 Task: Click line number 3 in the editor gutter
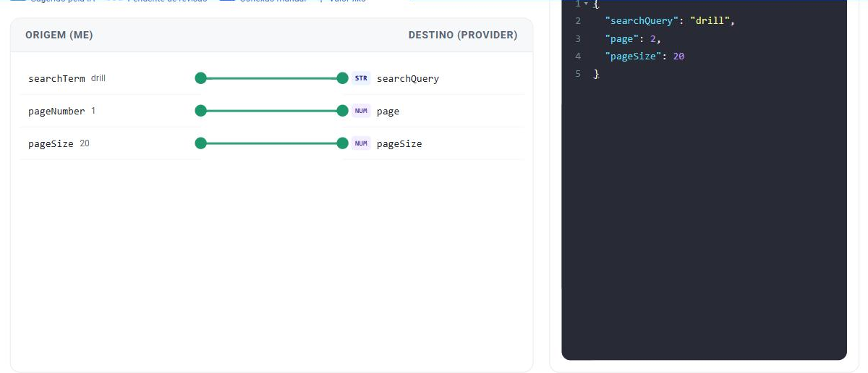(x=578, y=38)
